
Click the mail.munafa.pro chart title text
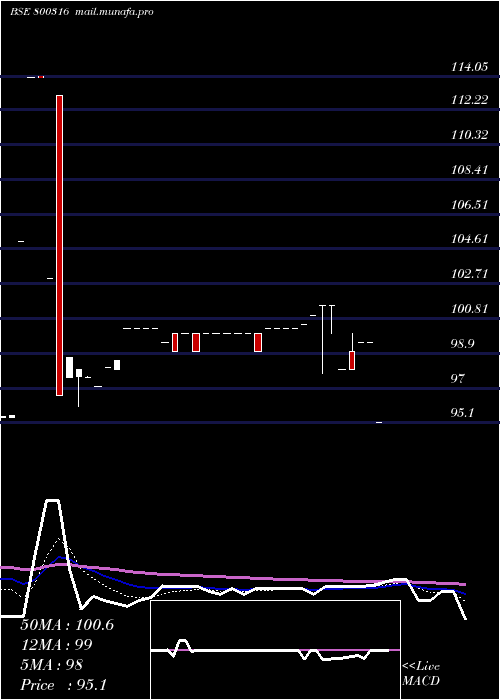(114, 12)
